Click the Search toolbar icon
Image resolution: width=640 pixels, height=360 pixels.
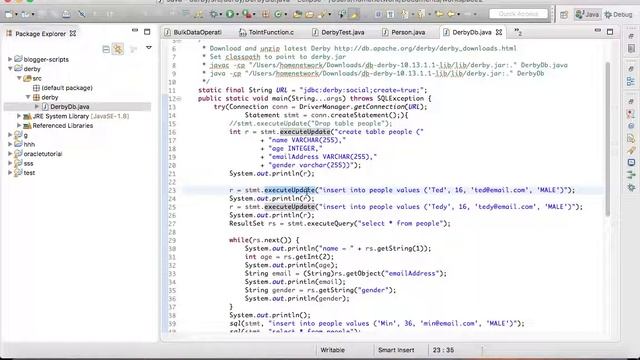322,15
